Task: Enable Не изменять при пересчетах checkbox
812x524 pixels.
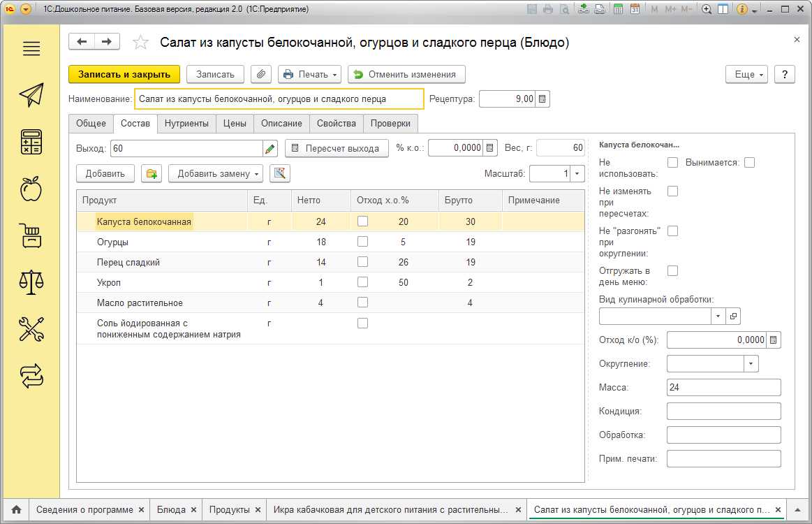Action: pos(672,191)
